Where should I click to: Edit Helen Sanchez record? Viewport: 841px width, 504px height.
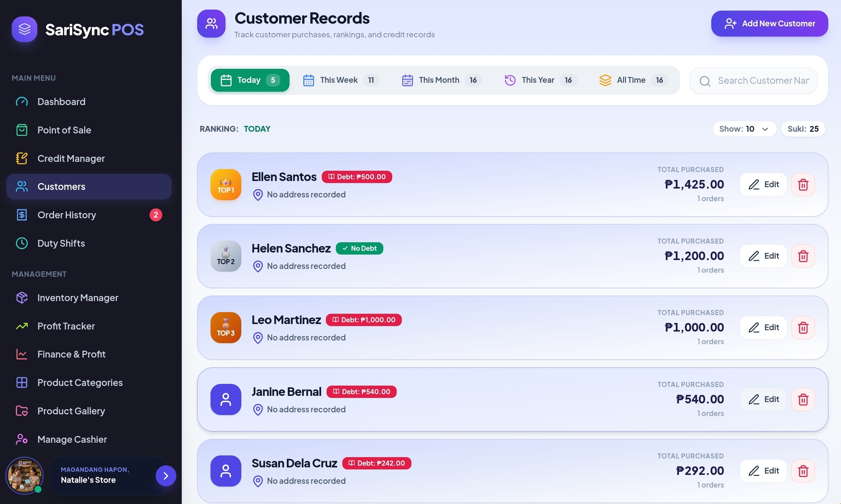[763, 256]
